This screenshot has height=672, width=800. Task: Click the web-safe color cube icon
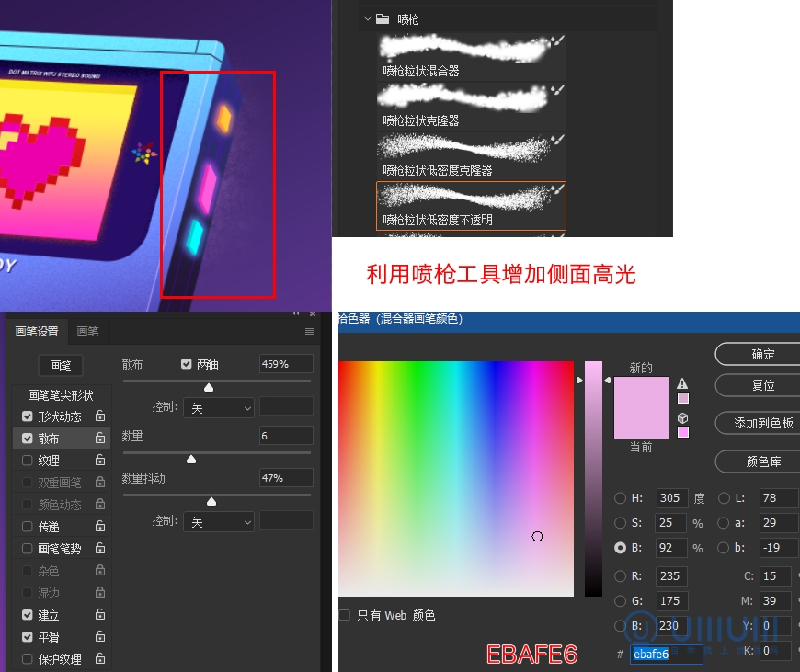682,418
